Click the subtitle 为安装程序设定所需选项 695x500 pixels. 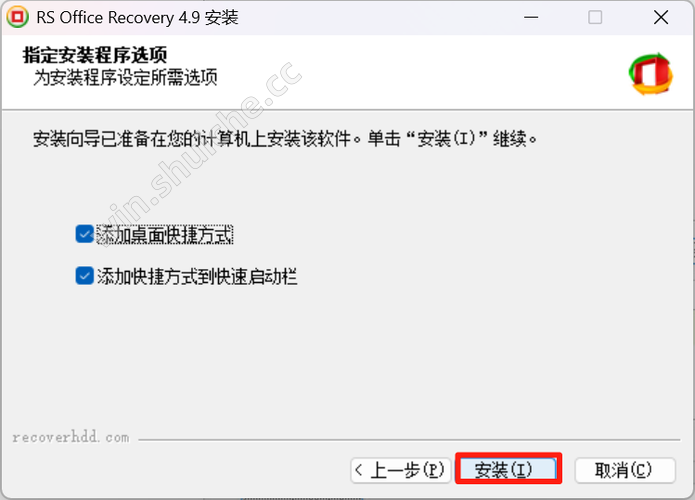coord(125,78)
